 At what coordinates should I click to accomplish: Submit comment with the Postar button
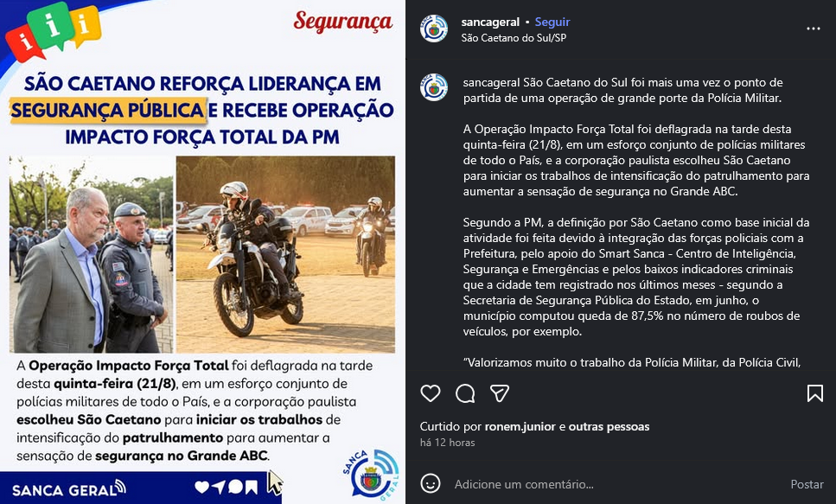807,484
